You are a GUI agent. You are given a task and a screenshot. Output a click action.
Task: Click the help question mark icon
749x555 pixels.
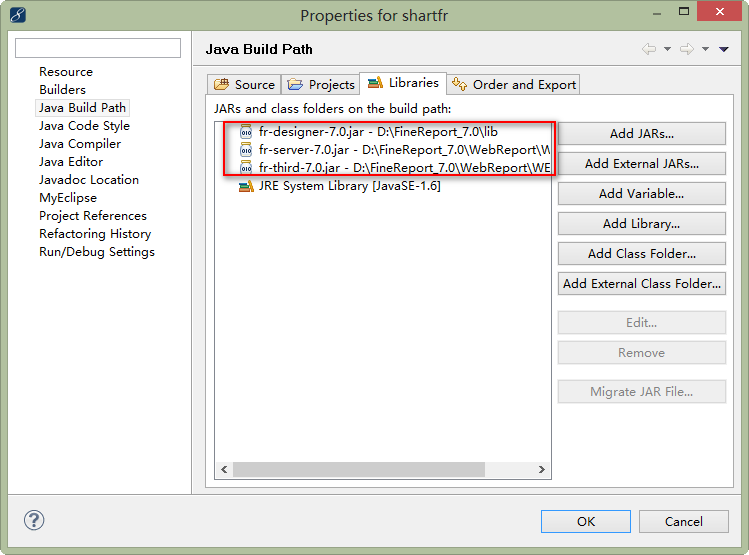tap(34, 520)
